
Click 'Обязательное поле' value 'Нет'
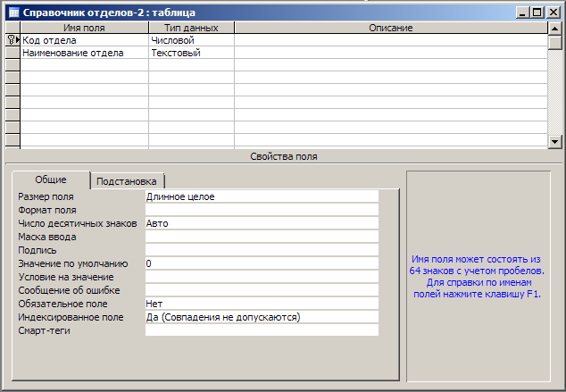(x=262, y=304)
